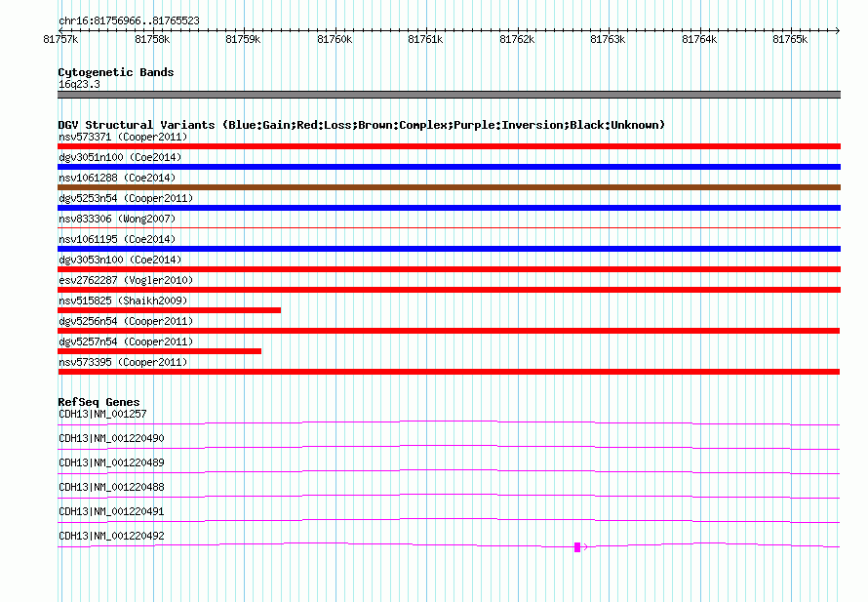Open variant dgv3053n100 (Coe2014) label
Image resolution: width=868 pixels, height=602 pixels.
tap(120, 260)
